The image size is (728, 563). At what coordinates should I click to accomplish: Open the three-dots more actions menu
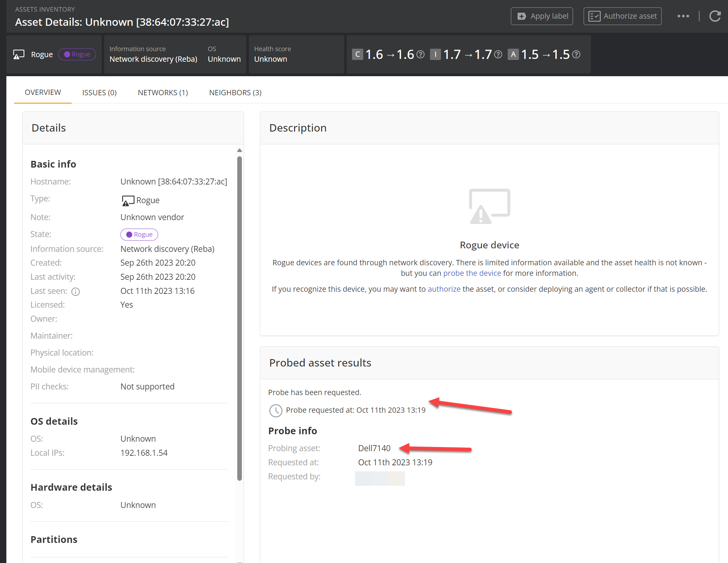683,16
